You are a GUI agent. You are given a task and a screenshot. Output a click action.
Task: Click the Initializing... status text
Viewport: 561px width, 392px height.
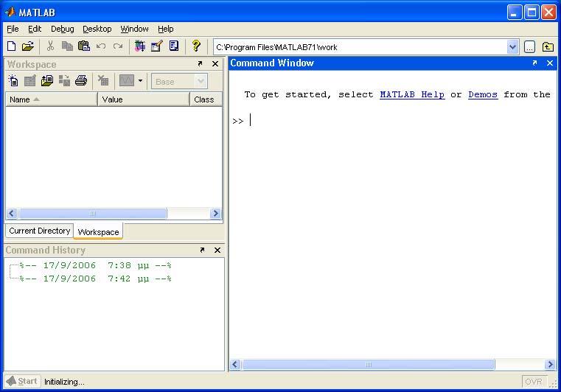(x=64, y=382)
